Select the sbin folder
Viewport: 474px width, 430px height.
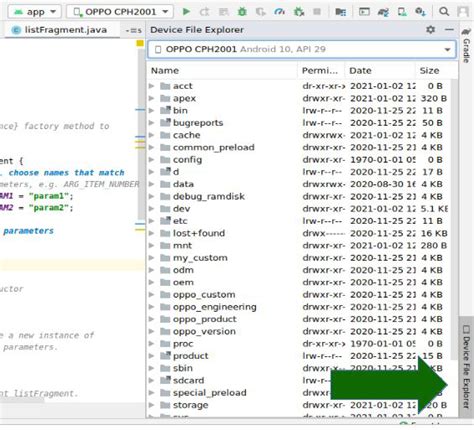298,368
